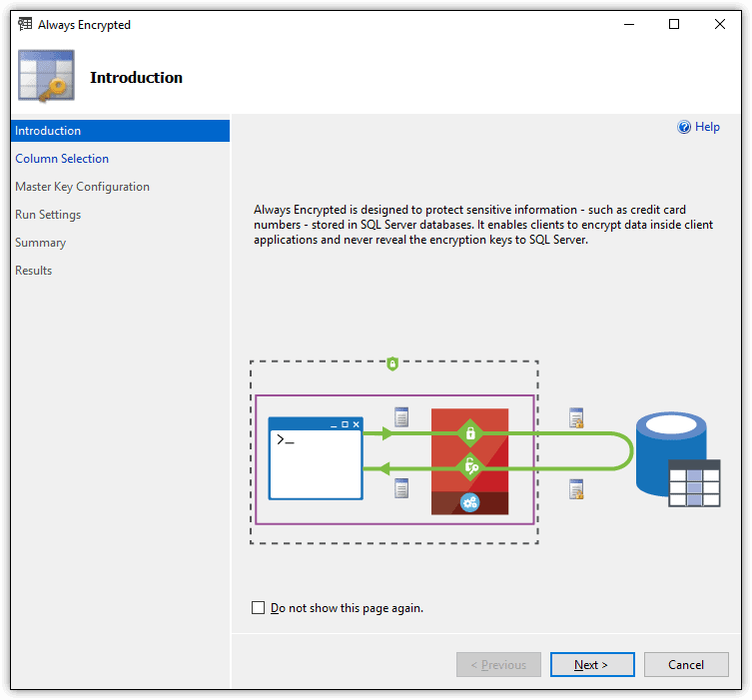Screen dimensions: 752x700
Task: Click the green padlock encrypt diamond icon
Action: pos(470,433)
